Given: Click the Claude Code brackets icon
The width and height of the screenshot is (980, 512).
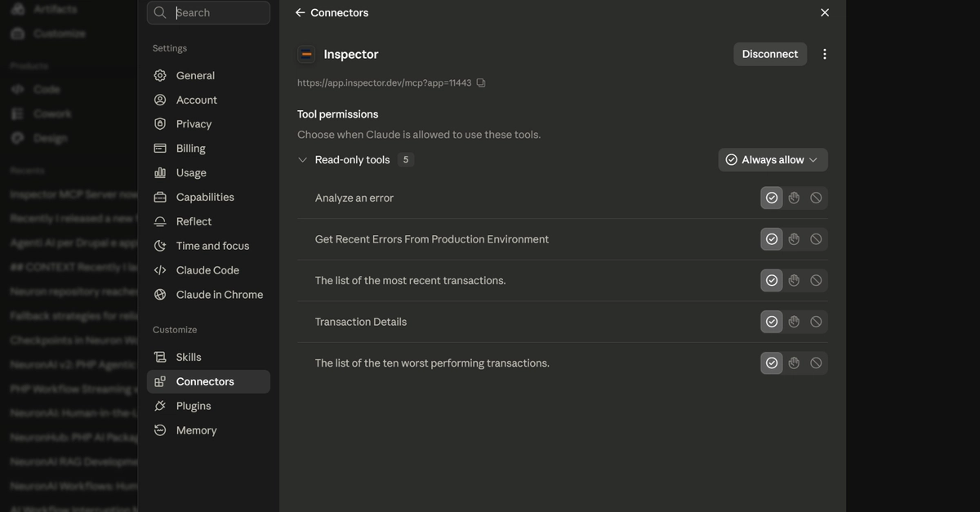Looking at the screenshot, I should [x=160, y=270].
